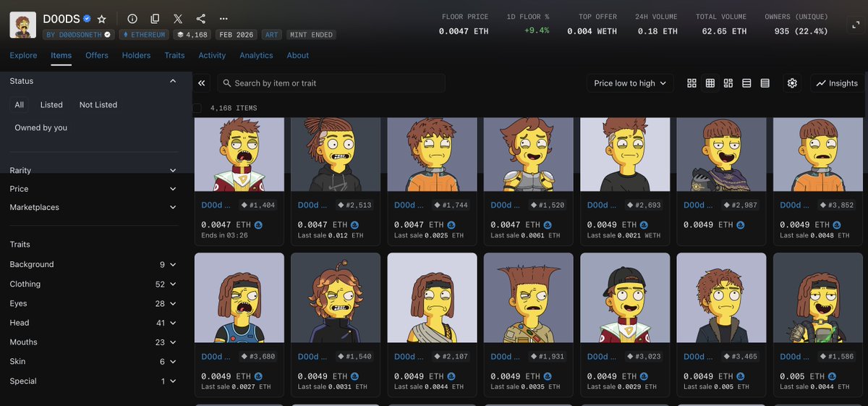The image size is (868, 406).
Task: Click the verified badge next to D00DS
Action: pos(87,19)
